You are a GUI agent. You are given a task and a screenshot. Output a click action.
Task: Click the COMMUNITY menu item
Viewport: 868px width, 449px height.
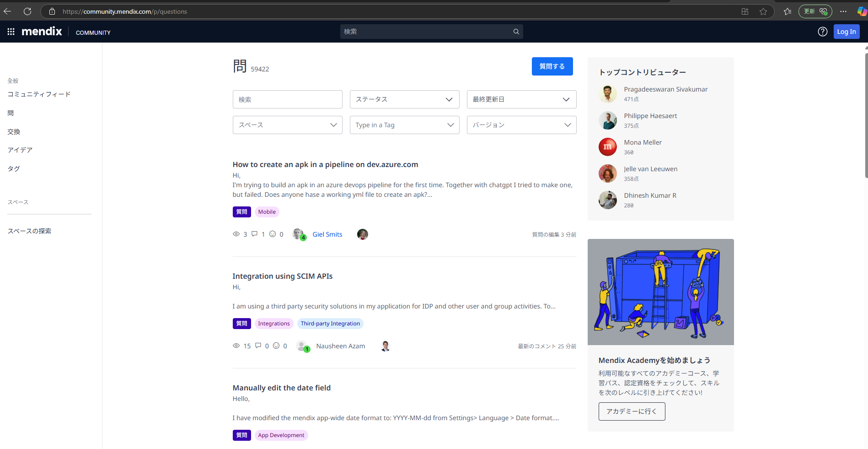click(93, 32)
